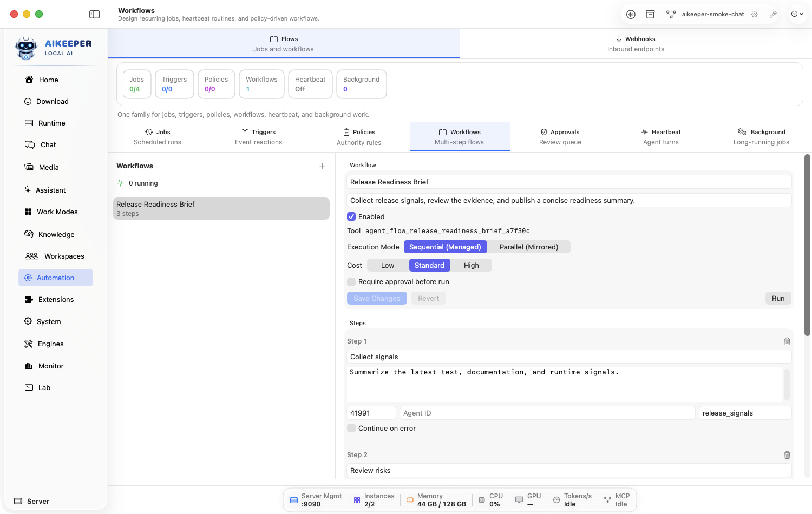Click the AIKEEPER robot logo
This screenshot has height=514, width=812.
26,48
